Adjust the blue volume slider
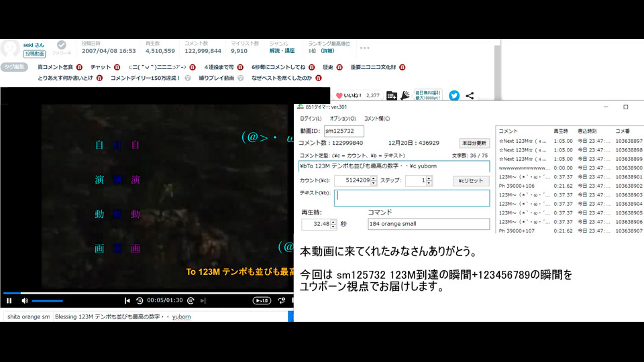This screenshot has height=362, width=644. click(x=47, y=301)
